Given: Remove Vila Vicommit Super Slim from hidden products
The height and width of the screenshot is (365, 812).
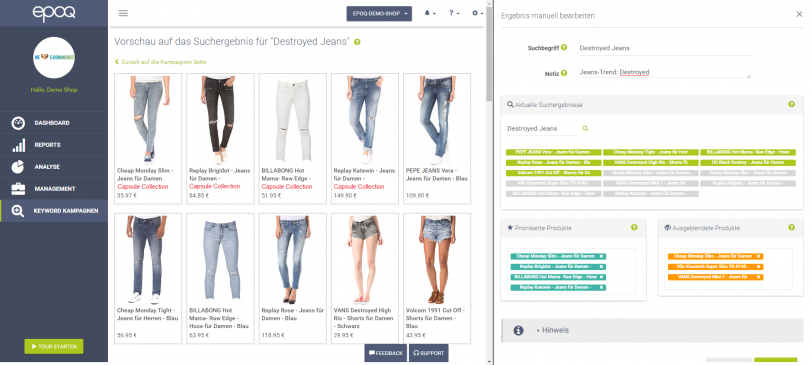Looking at the screenshot, I should pyautogui.click(x=759, y=267).
